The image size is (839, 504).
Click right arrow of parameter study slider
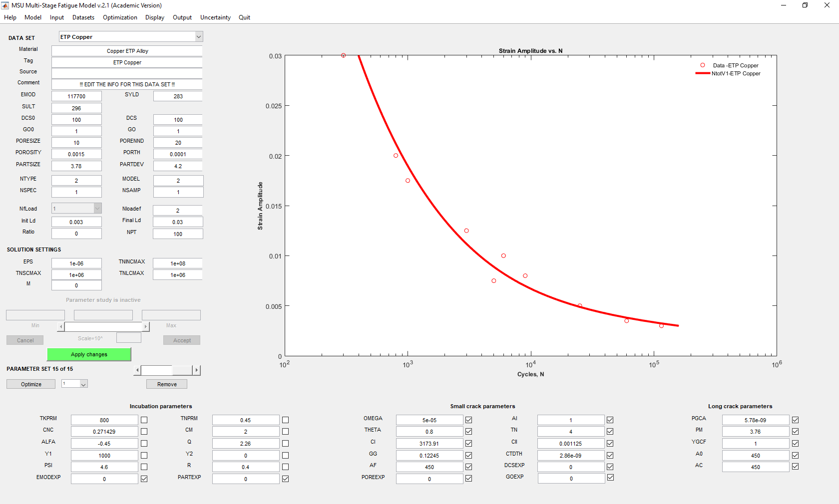pyautogui.click(x=146, y=327)
